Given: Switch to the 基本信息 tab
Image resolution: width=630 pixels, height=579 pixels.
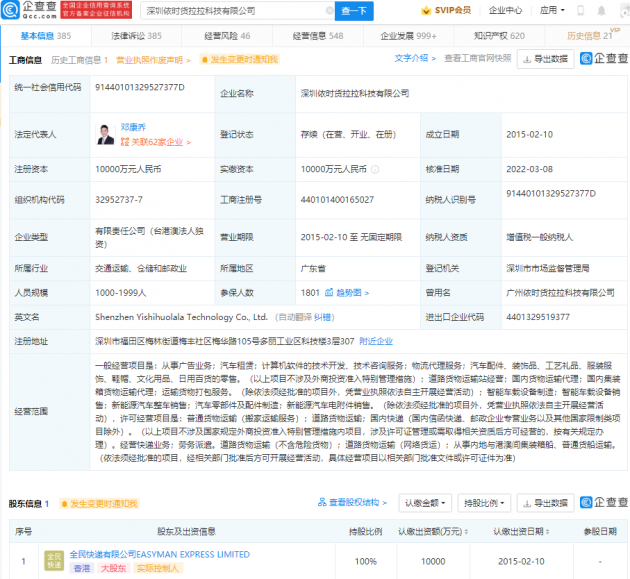Looking at the screenshot, I should point(46,36).
